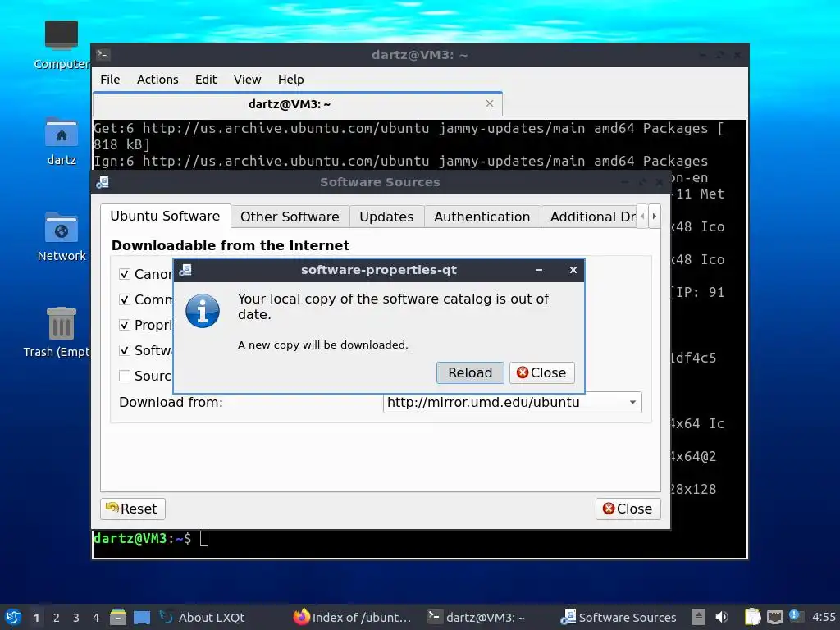Launch file manager from panel

pos(118,617)
